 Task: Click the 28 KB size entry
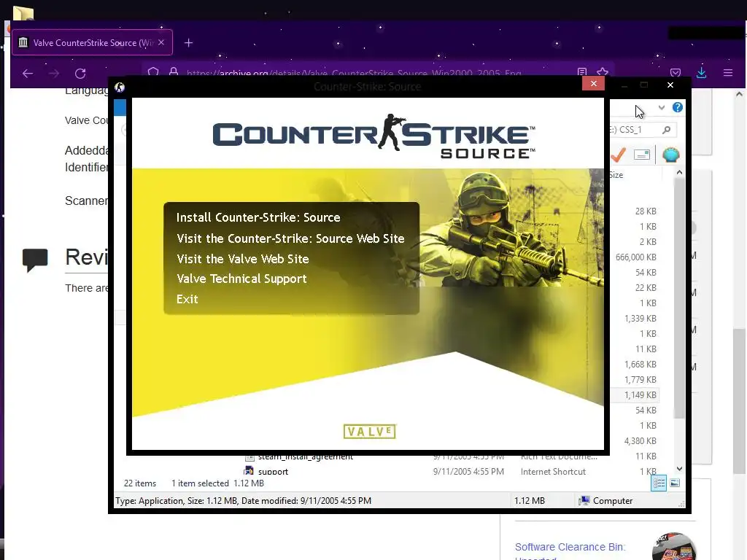[646, 211]
